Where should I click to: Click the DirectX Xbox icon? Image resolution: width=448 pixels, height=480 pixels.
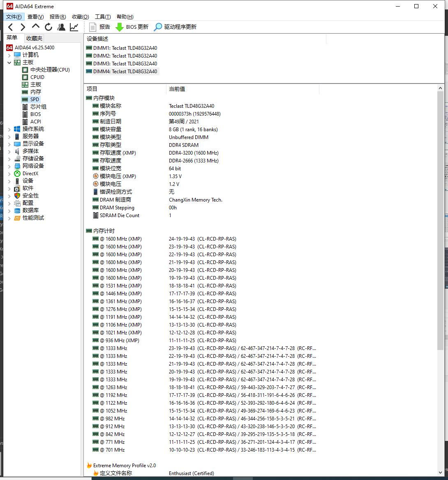point(17,174)
